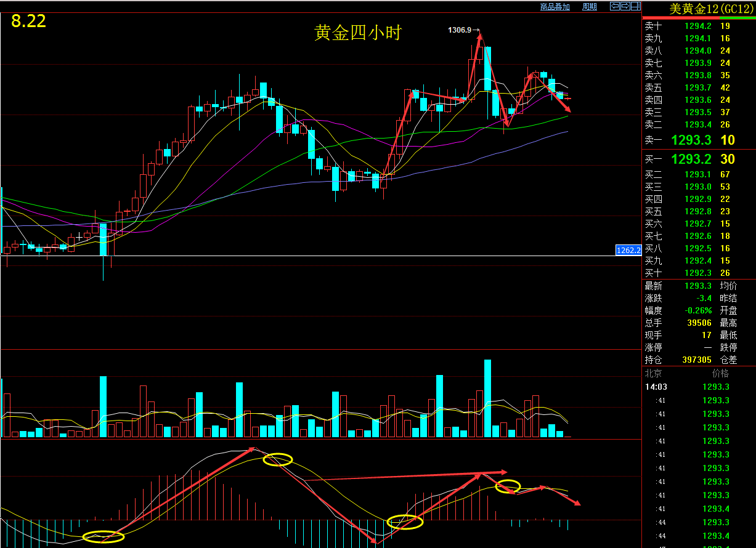Toggle the side panel layout icon
Image resolution: width=756 pixels, height=548 pixels.
pyautogui.click(x=635, y=6)
